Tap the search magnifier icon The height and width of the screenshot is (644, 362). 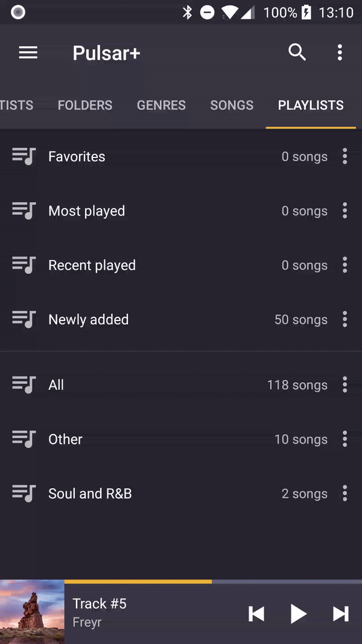coord(297,53)
